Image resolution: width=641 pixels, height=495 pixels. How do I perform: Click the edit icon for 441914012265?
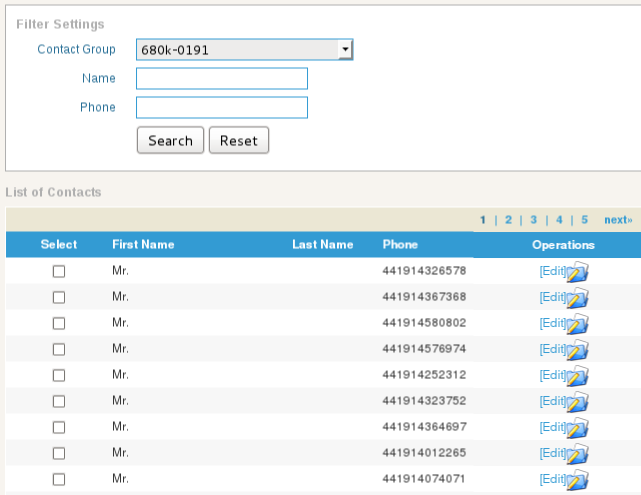577,453
